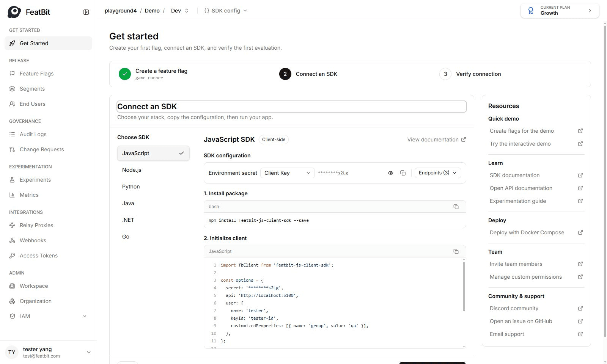The width and height of the screenshot is (607, 364).
Task: Open the Client Key type dropdown
Action: tap(287, 173)
